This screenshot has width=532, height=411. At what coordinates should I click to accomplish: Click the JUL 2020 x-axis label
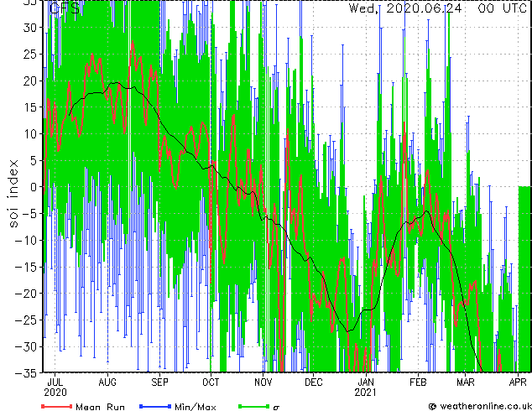(55, 388)
